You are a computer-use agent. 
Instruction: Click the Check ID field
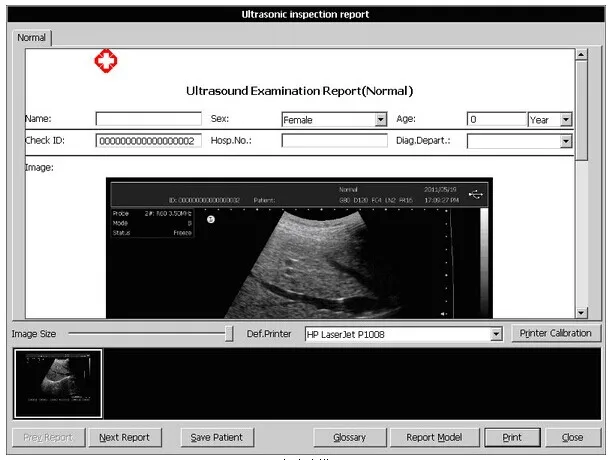(149, 141)
